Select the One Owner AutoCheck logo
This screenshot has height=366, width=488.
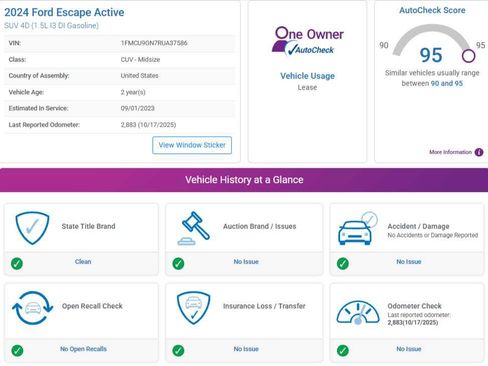(308, 41)
